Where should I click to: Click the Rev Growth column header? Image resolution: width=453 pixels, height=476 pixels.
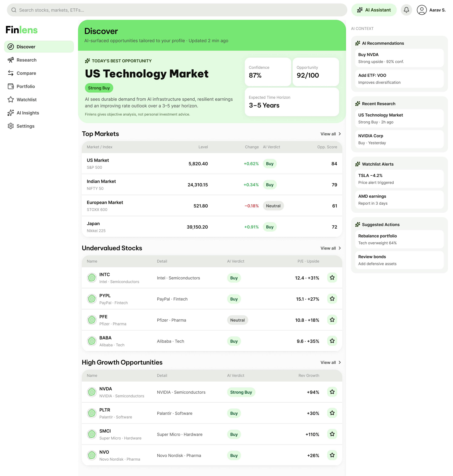[x=309, y=375]
